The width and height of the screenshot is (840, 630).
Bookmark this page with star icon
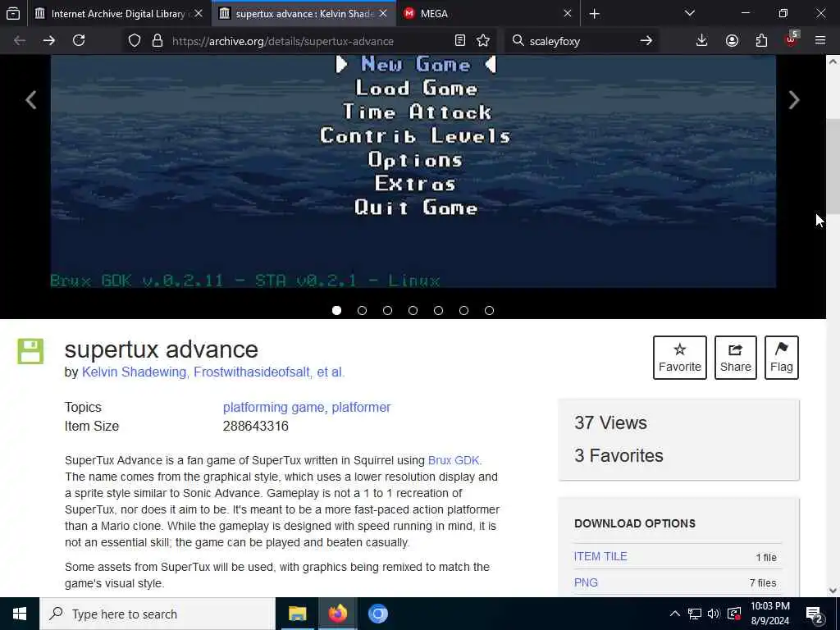point(483,41)
